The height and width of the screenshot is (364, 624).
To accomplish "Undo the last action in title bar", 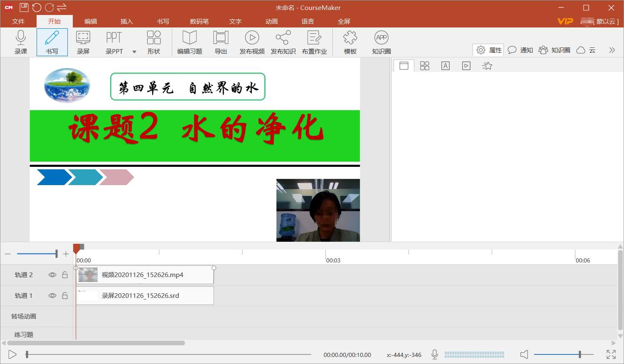I will pyautogui.click(x=37, y=7).
